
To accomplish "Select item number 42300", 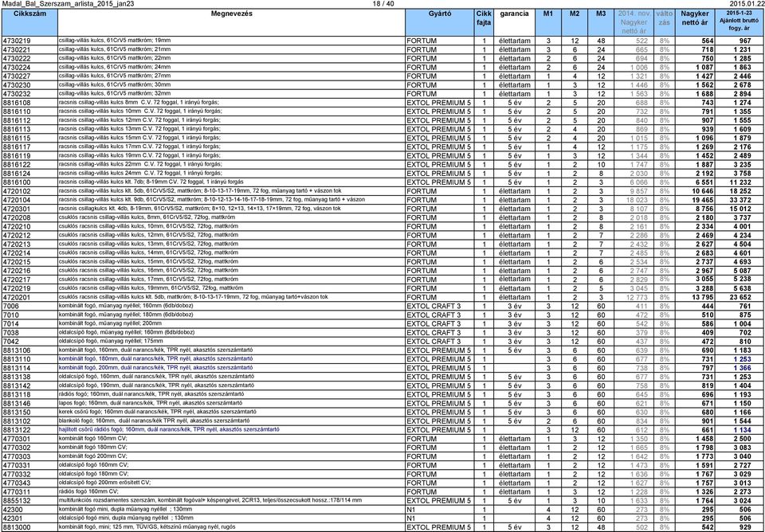I will click(12, 509).
